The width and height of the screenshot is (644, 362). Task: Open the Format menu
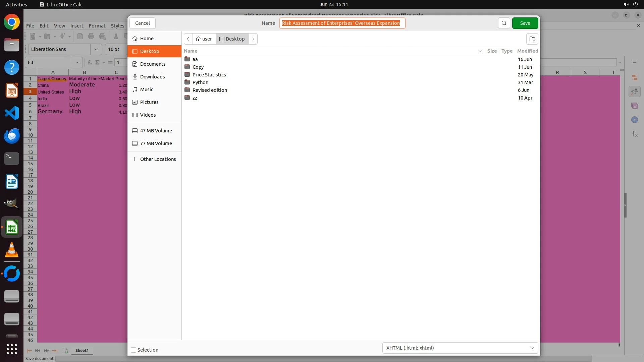97,26
